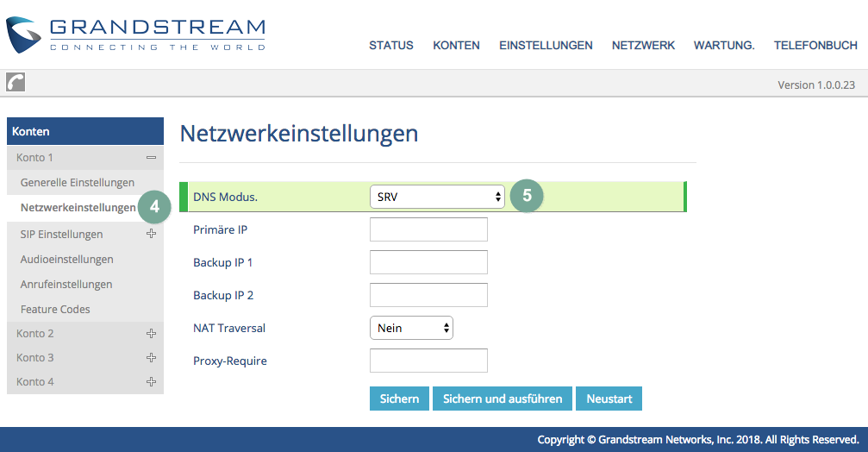
Task: Click the phone handset icon
Action: click(x=16, y=82)
